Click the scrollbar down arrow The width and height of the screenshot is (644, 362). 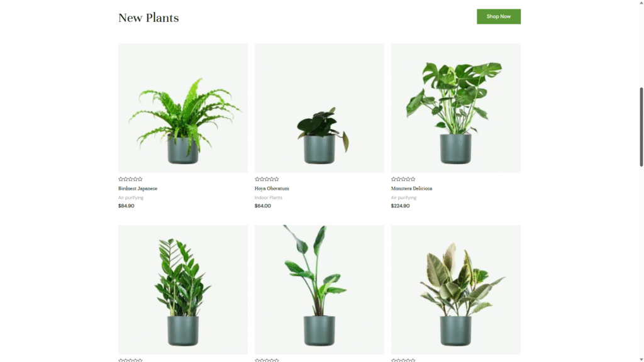[641, 359]
